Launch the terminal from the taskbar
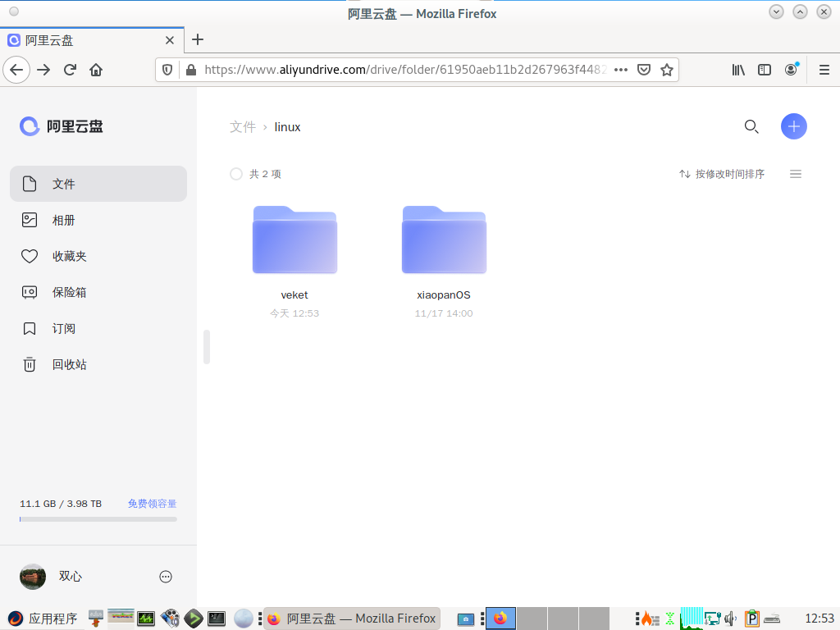Image resolution: width=840 pixels, height=630 pixels. [x=217, y=619]
